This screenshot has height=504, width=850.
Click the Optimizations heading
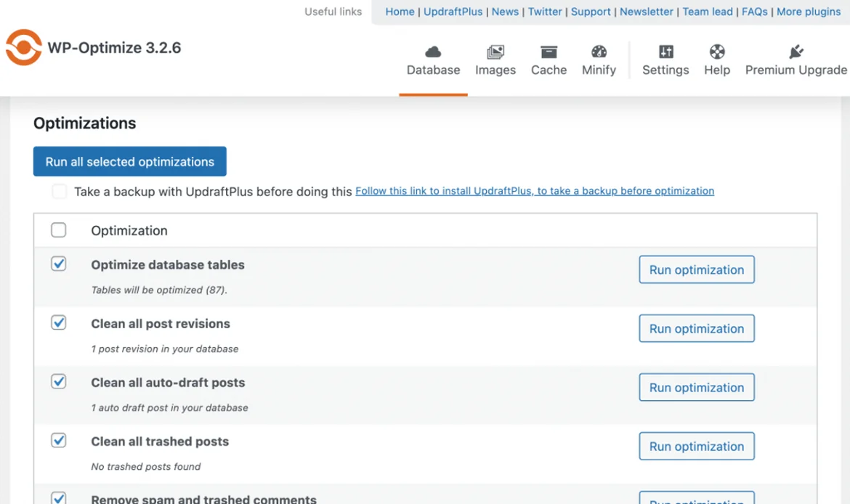pos(84,123)
